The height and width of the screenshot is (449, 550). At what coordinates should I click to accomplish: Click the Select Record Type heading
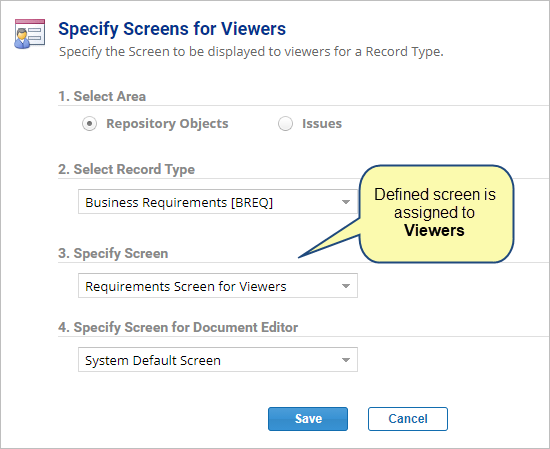126,169
